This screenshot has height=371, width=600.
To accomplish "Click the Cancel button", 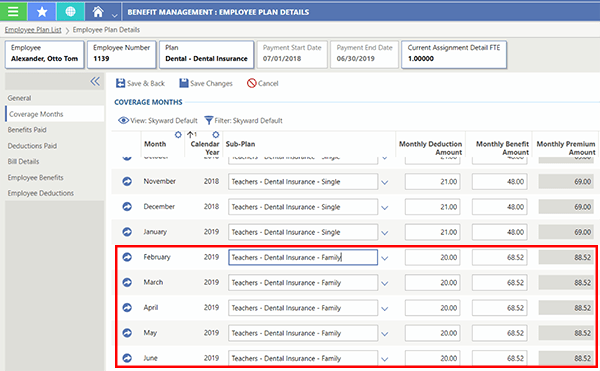I will pos(262,83).
